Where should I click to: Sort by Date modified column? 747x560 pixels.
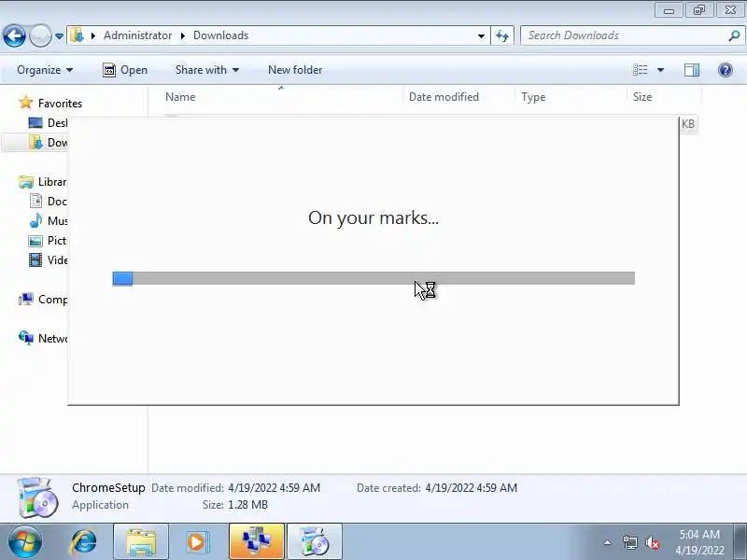click(x=444, y=97)
